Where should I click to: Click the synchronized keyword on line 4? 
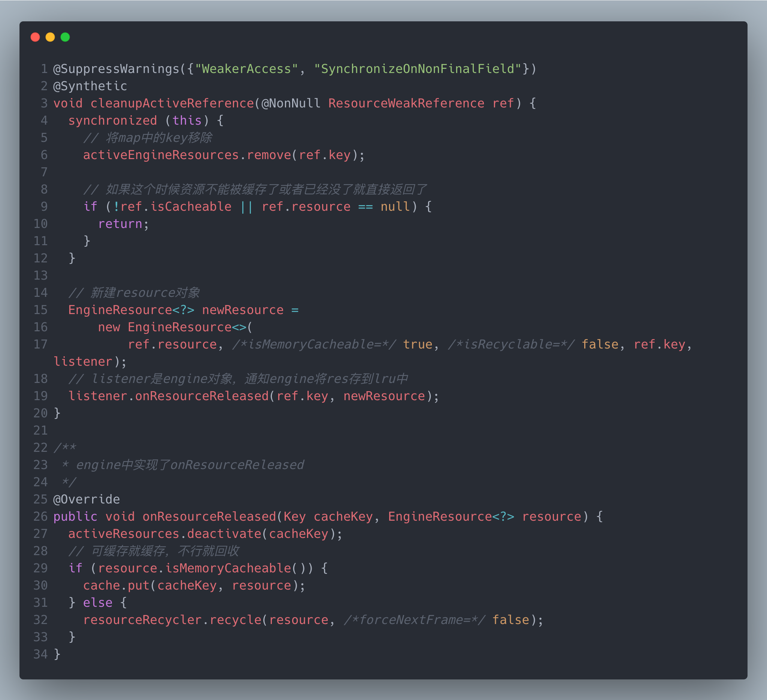click(x=113, y=121)
